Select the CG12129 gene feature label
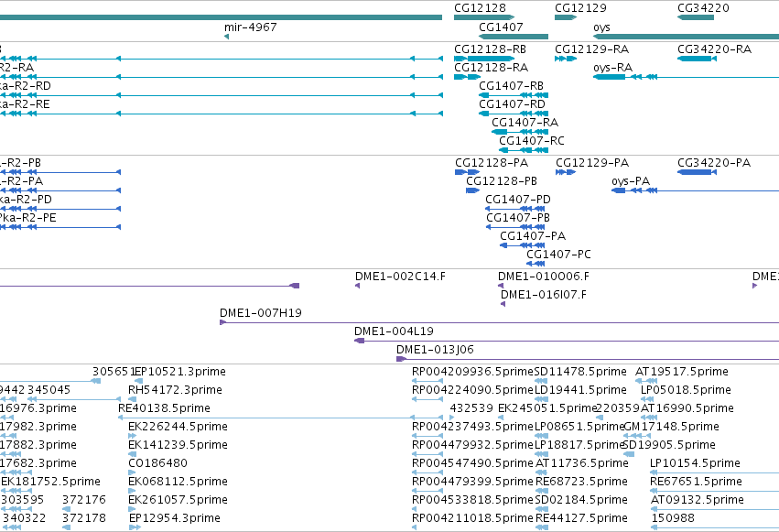Screen dimensions: 779x532 [580, 8]
